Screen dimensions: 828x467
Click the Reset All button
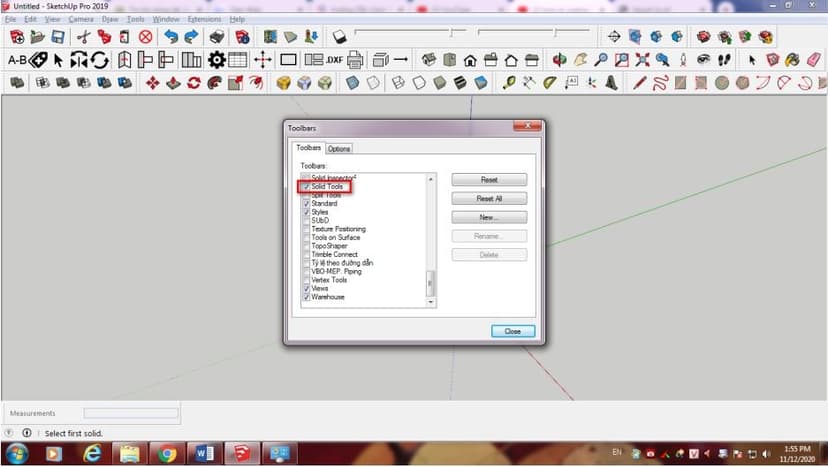pos(489,199)
